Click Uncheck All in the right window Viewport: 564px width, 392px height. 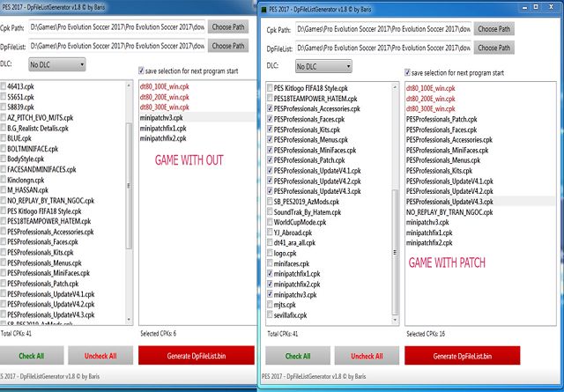[x=366, y=356]
